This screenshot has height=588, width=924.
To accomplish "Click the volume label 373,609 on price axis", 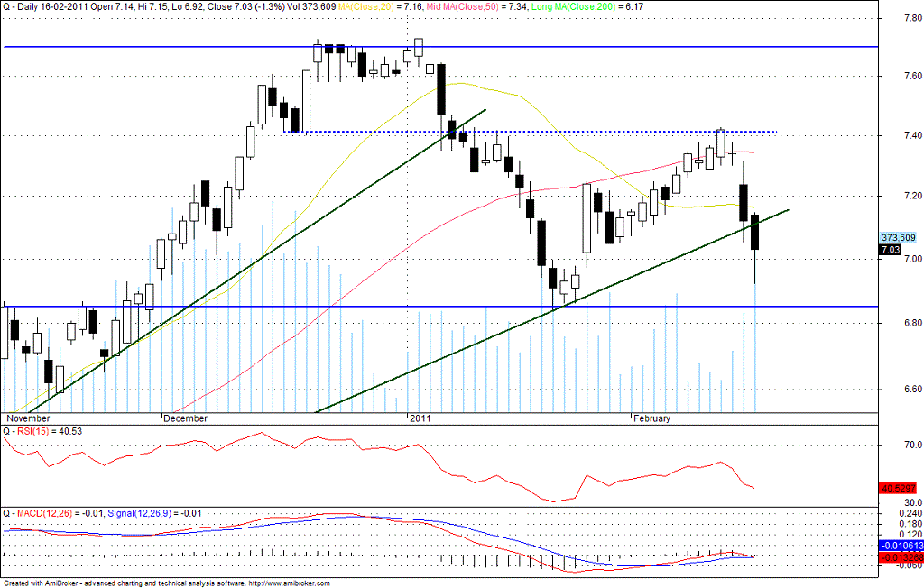I will [899, 237].
